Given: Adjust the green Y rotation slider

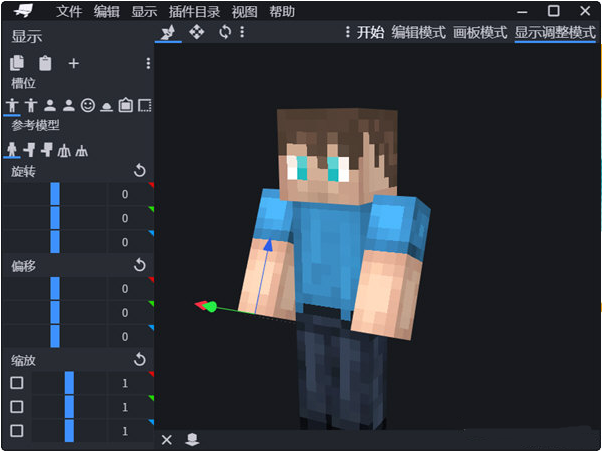Looking at the screenshot, I should click(x=56, y=218).
